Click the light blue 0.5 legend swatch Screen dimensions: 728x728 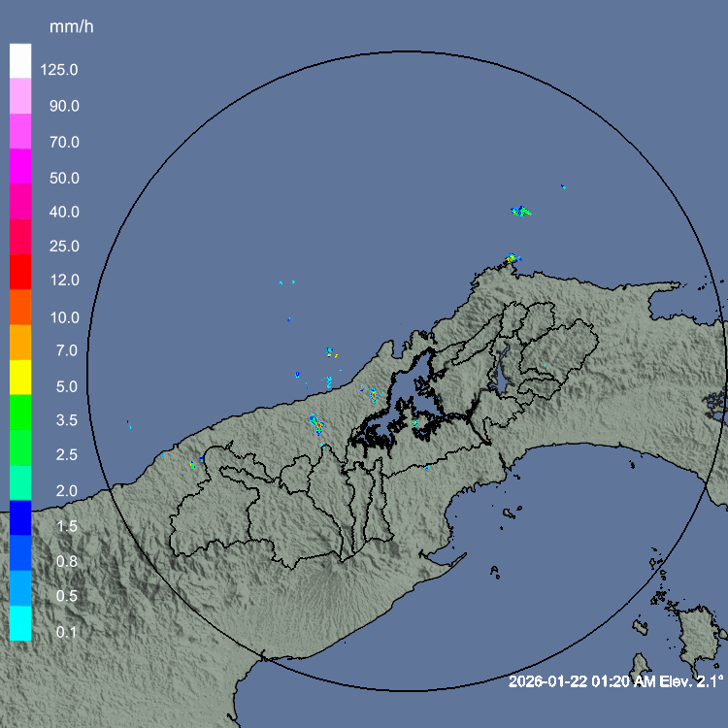(20, 588)
